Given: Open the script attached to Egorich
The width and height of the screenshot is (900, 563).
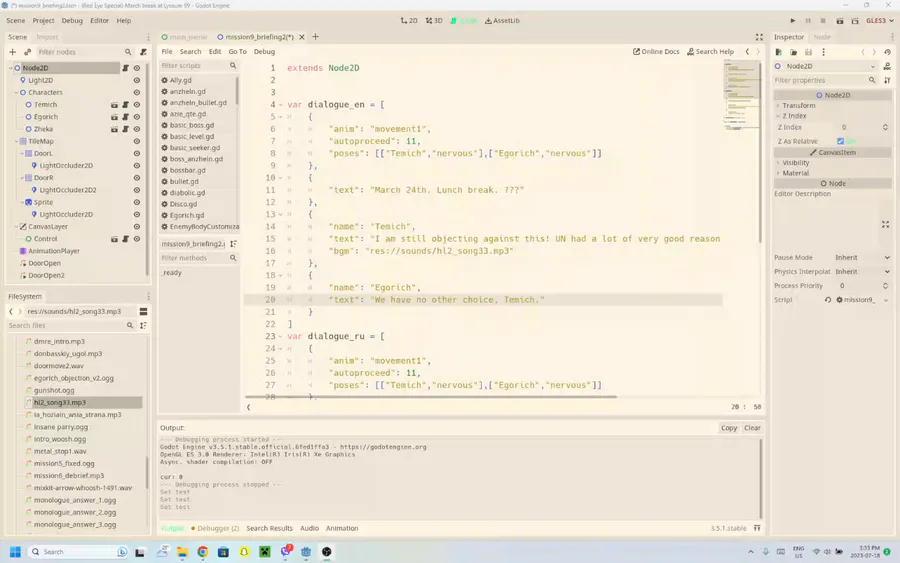Looking at the screenshot, I should 125,117.
